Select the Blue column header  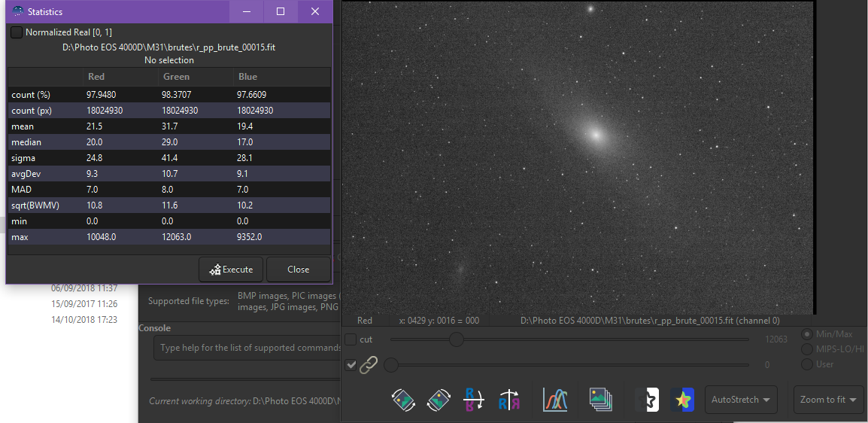(247, 77)
